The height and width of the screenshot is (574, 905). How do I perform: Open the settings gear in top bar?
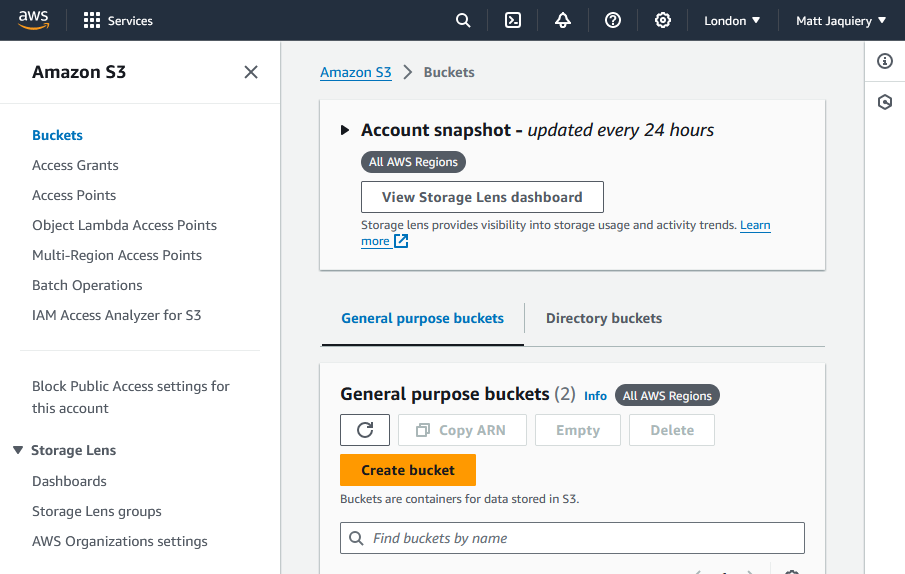point(663,20)
